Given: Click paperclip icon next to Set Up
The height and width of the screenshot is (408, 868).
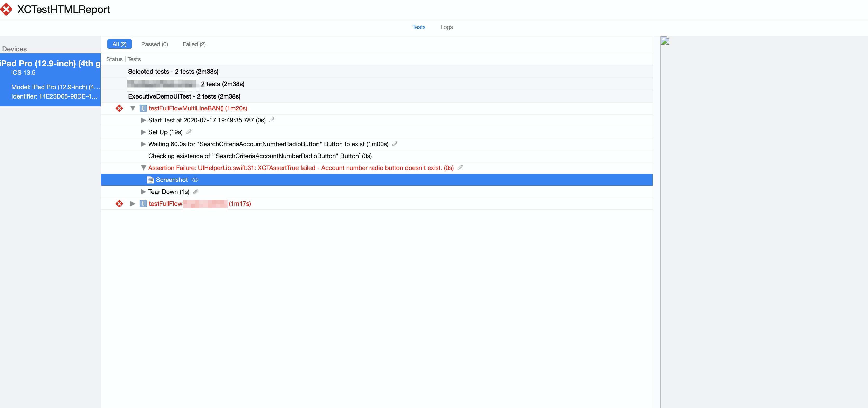Looking at the screenshot, I should [189, 132].
